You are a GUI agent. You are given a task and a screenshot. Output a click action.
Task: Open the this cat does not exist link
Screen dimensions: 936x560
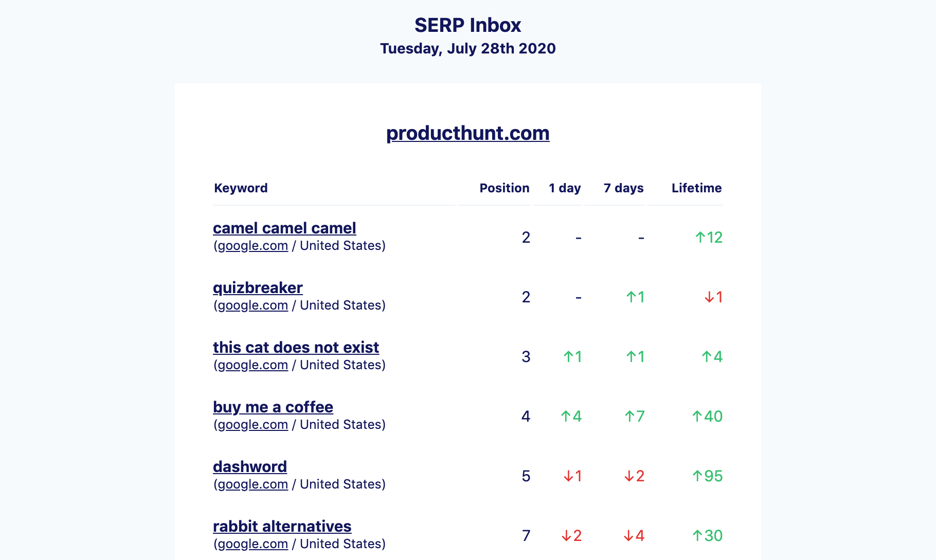(296, 347)
